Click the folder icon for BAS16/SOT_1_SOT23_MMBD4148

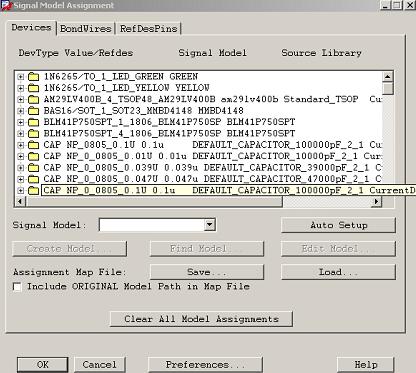(33, 111)
